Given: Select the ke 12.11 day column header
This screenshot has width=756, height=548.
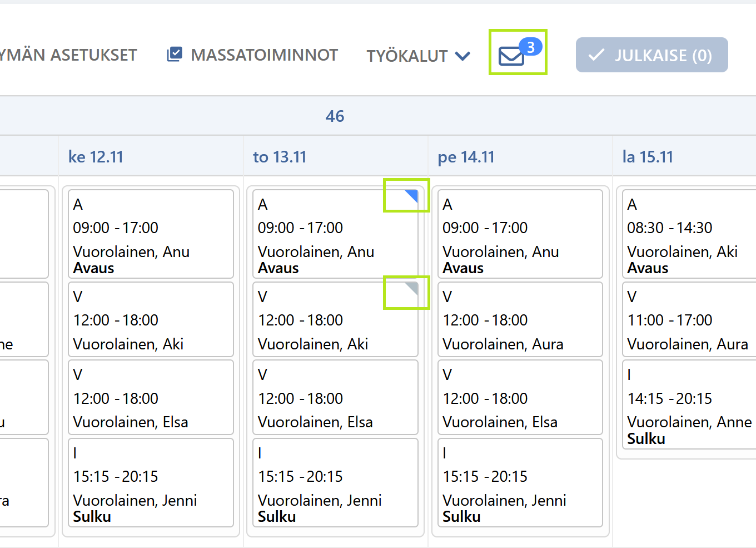Looking at the screenshot, I should (x=96, y=157).
